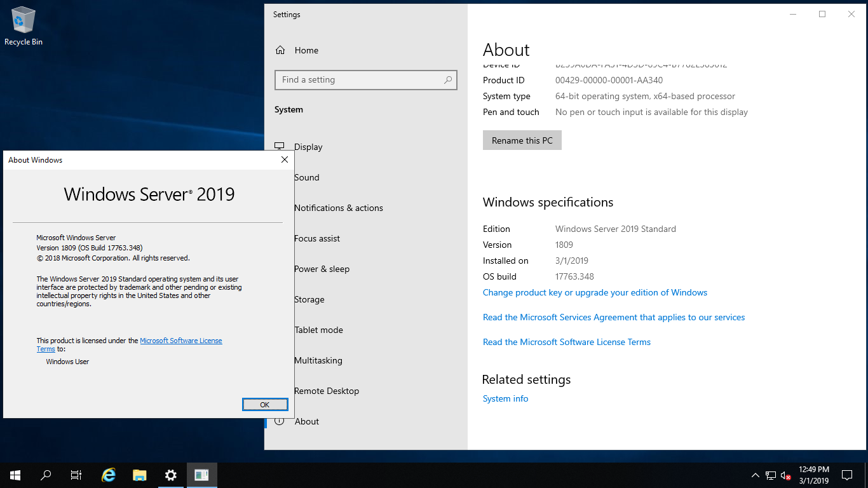868x488 pixels.
Task: Click the Installed on value 3/1/2019
Action: 572,261
